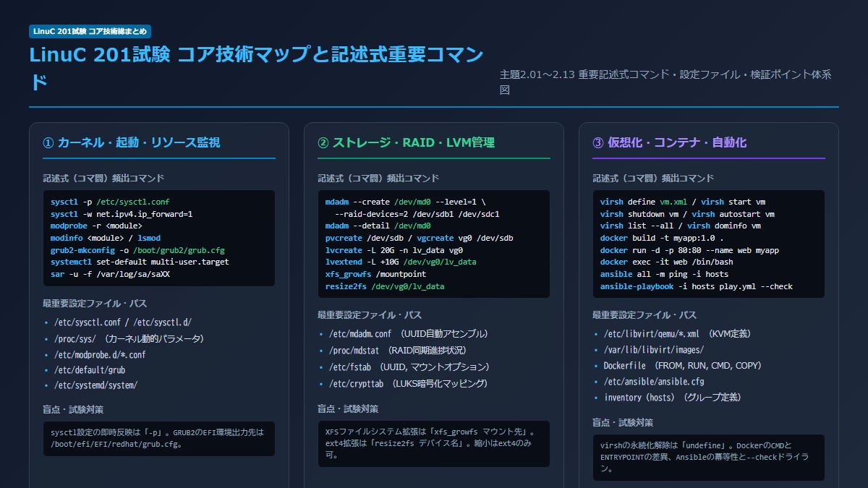This screenshot has height=488, width=868.
Task: Click 'docker run -d -p 80:80' line
Action: (689, 250)
